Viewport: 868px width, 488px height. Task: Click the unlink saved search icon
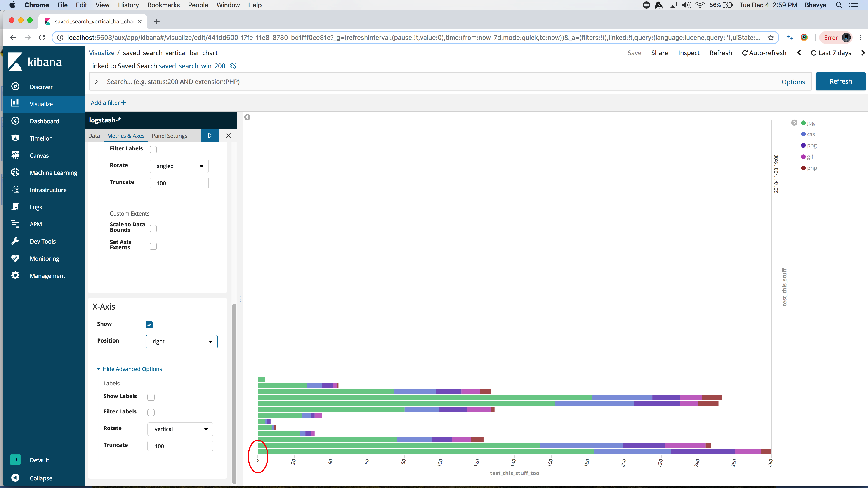pyautogui.click(x=233, y=66)
